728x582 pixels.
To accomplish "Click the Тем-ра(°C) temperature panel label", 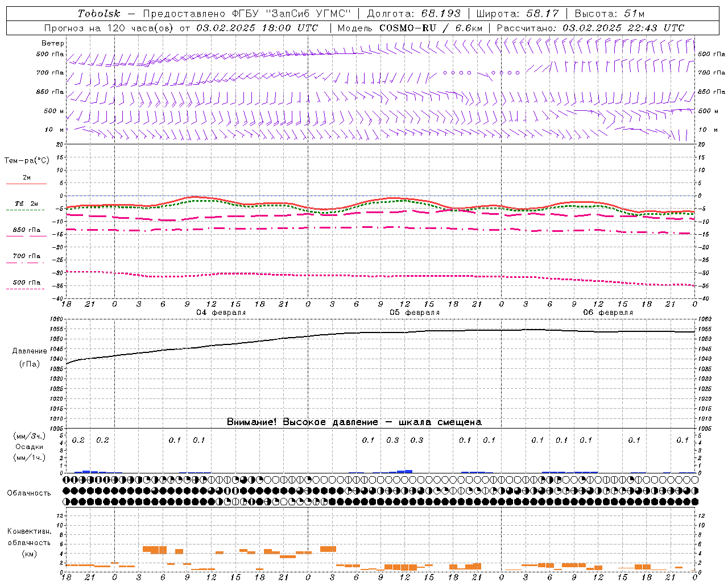I will [x=27, y=161].
